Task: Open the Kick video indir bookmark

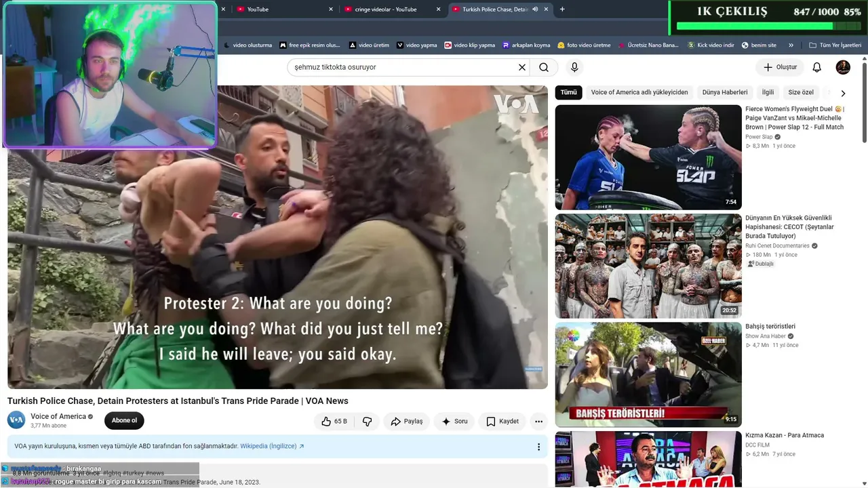Action: [711, 45]
